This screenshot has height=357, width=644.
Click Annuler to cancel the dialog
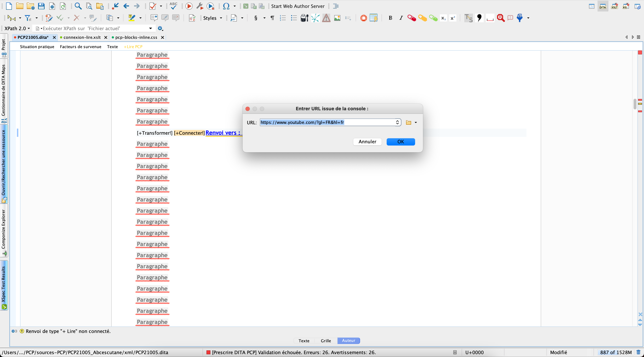click(367, 142)
